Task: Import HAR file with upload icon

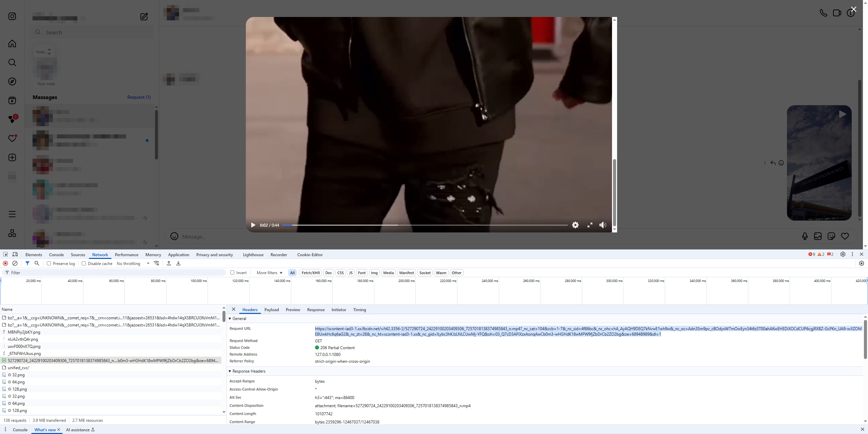Action: point(169,263)
